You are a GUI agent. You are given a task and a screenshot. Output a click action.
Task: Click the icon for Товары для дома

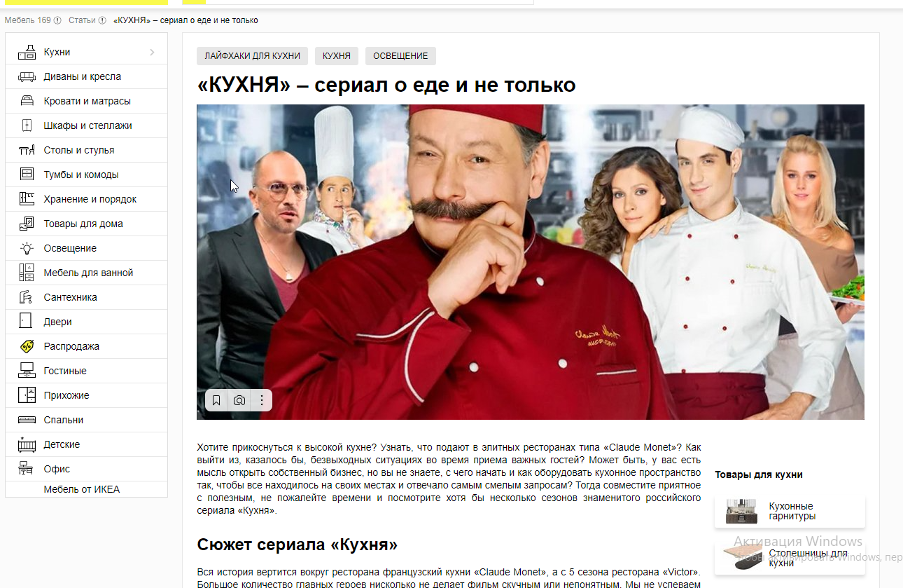[x=27, y=224]
